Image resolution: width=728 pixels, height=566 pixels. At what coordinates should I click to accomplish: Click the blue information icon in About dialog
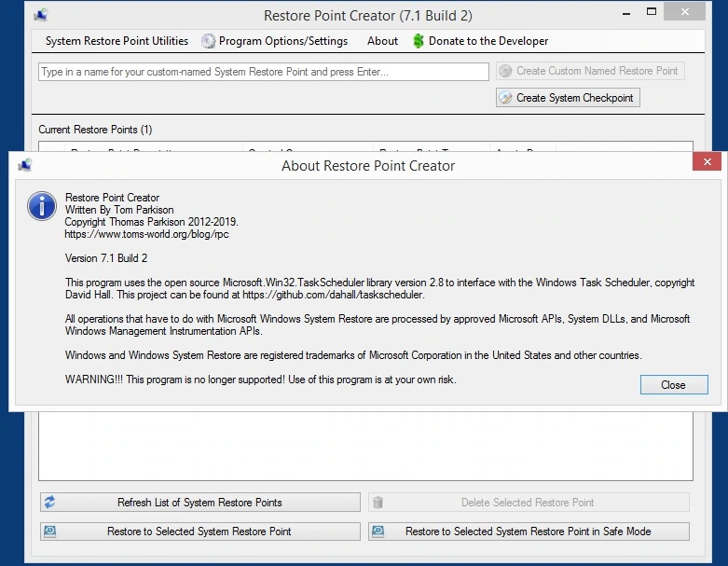point(42,206)
